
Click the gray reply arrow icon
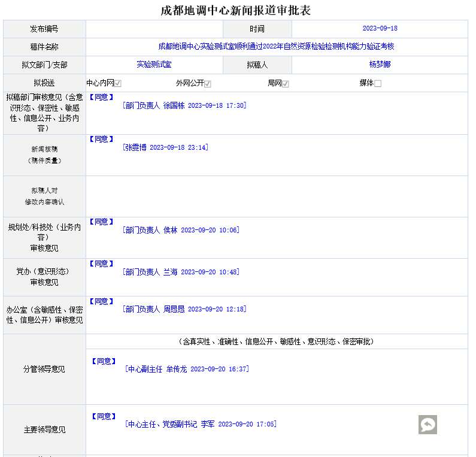click(x=428, y=425)
